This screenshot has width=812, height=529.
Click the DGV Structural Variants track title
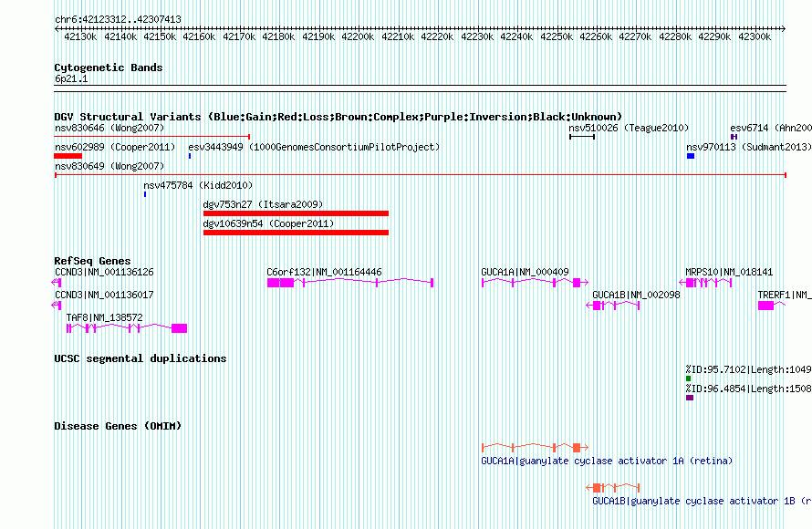pyautogui.click(x=338, y=117)
